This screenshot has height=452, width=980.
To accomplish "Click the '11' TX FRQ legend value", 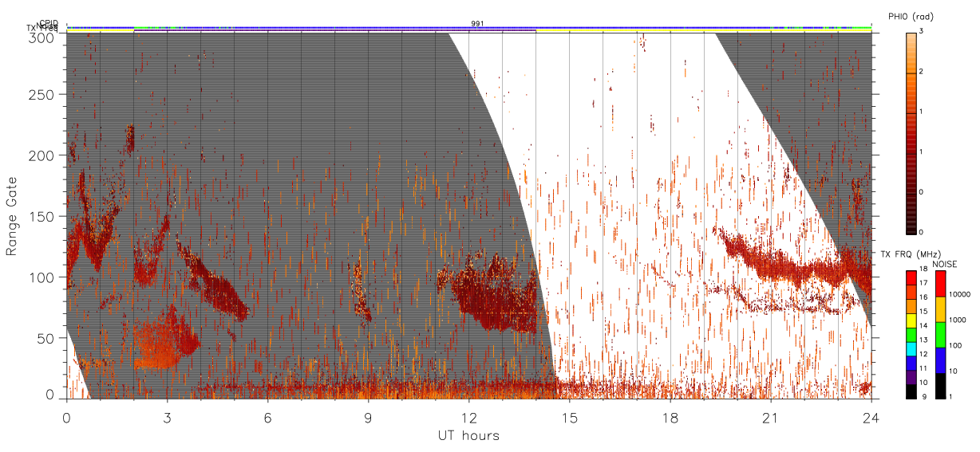I will (923, 367).
